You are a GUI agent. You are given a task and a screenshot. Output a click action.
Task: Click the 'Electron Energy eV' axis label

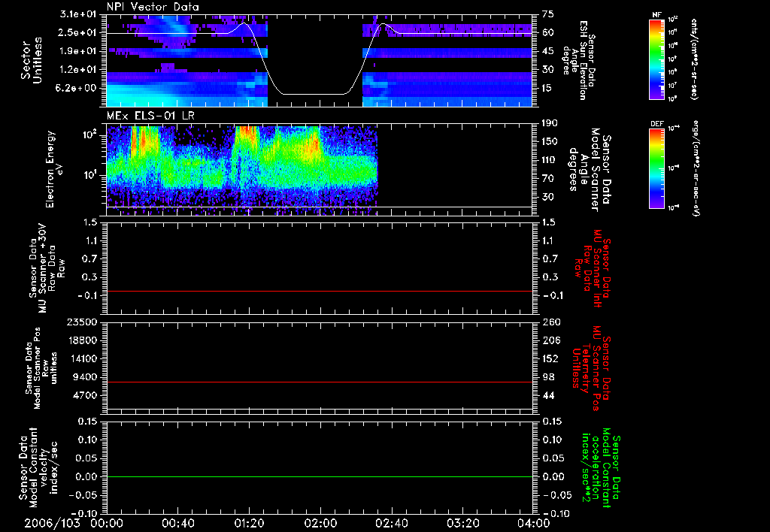coord(55,170)
